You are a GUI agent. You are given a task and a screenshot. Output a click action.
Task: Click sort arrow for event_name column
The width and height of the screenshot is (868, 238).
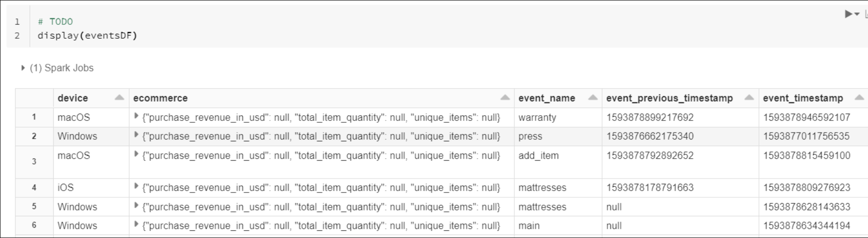coord(592,98)
